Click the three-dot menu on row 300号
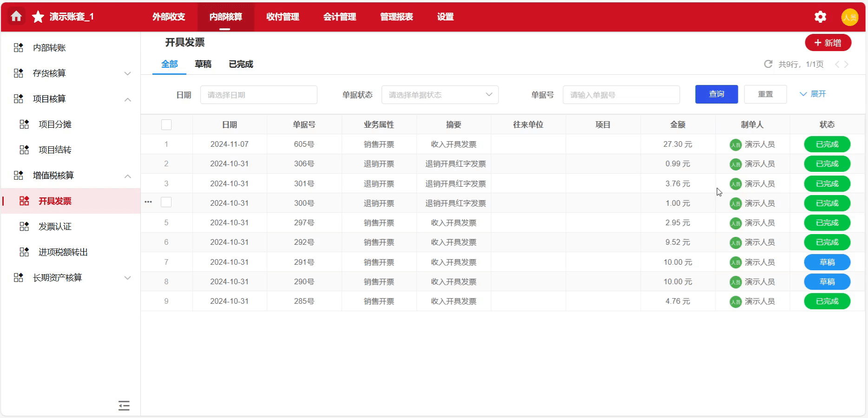 (x=148, y=202)
